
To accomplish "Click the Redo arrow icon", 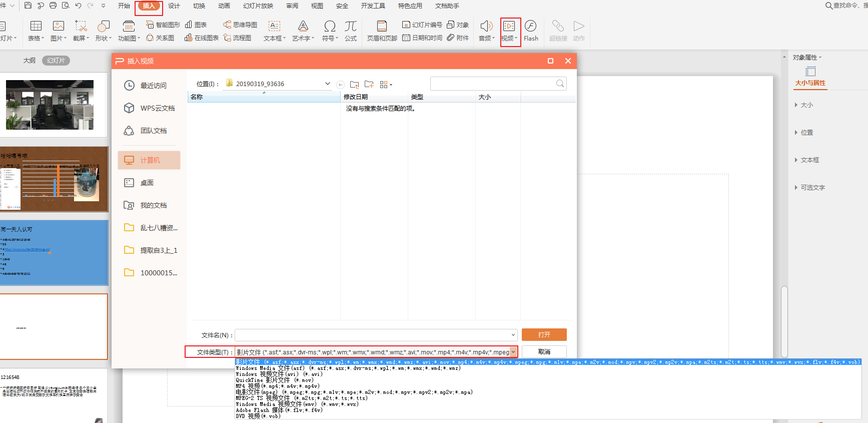I will coord(91,6).
